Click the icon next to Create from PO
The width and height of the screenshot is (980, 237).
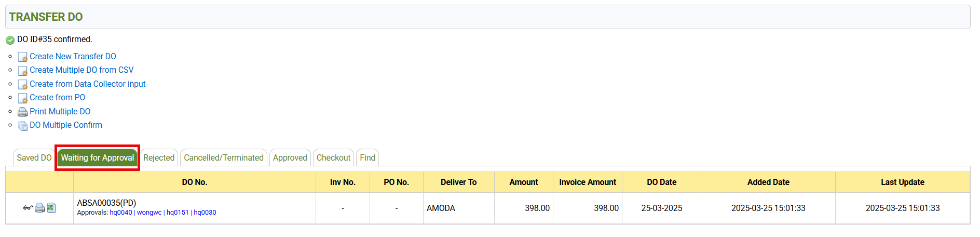tap(23, 98)
